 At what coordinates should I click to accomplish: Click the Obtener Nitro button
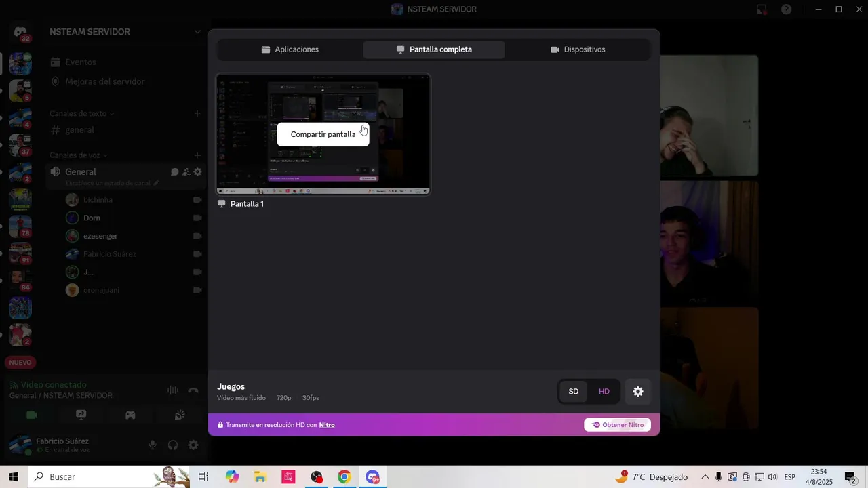618,425
